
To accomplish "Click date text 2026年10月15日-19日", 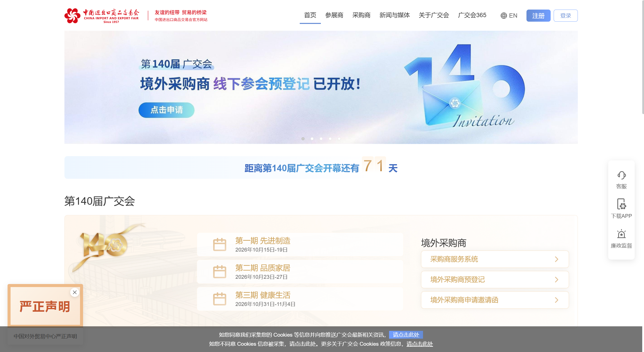I will [261, 250].
